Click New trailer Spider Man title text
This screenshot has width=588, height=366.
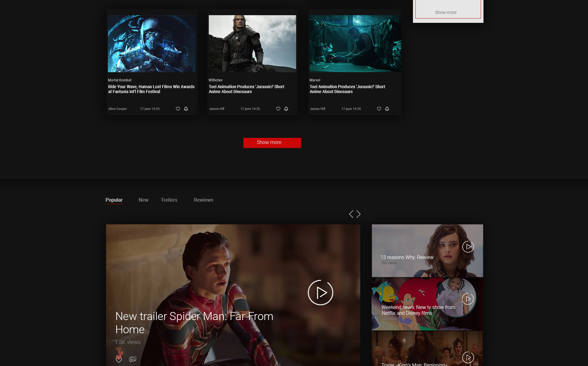coord(194,323)
